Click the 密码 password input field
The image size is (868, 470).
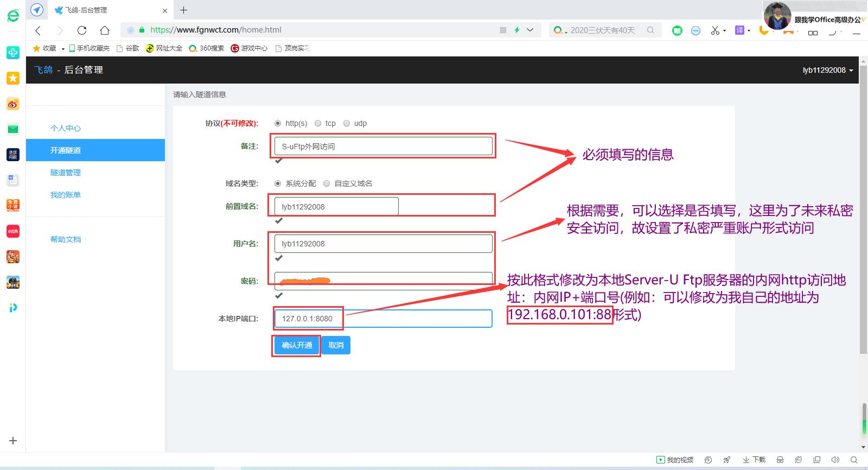(x=384, y=281)
